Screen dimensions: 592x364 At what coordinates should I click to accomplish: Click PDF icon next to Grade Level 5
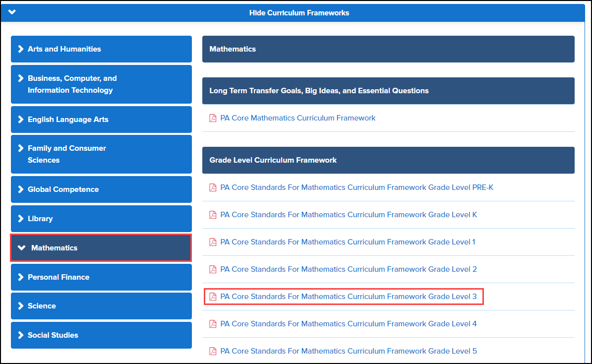click(x=213, y=351)
